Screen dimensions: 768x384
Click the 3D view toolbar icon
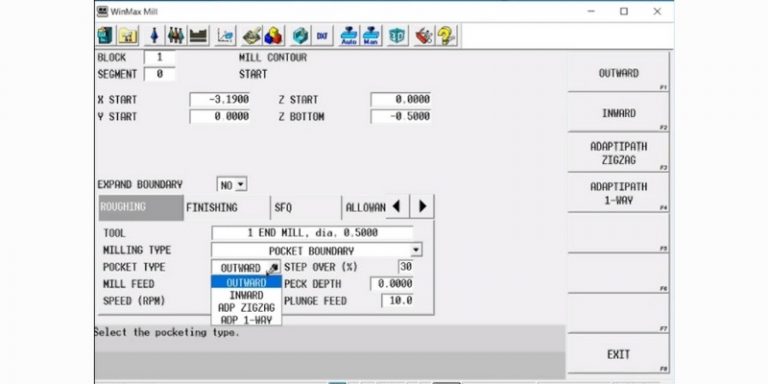click(397, 36)
